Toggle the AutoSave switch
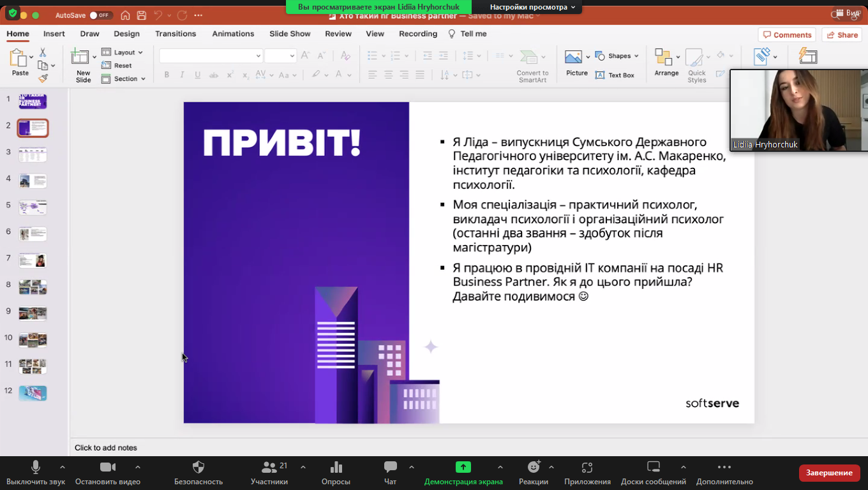The height and width of the screenshot is (490, 868). [100, 15]
